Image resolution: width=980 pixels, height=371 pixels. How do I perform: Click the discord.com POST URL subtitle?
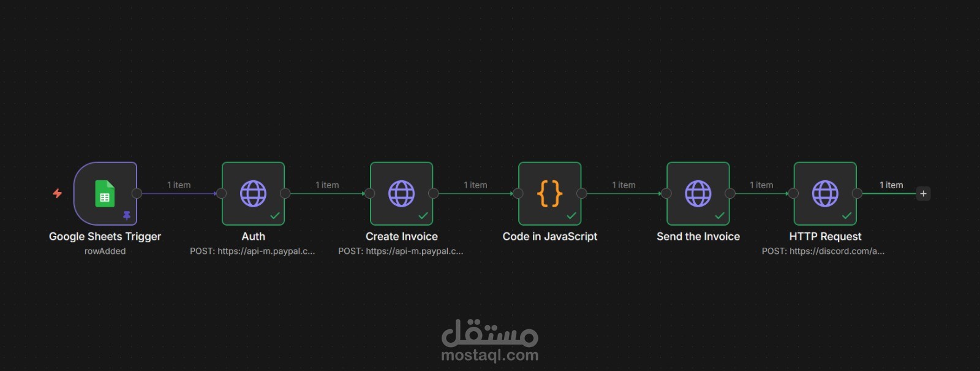click(823, 251)
